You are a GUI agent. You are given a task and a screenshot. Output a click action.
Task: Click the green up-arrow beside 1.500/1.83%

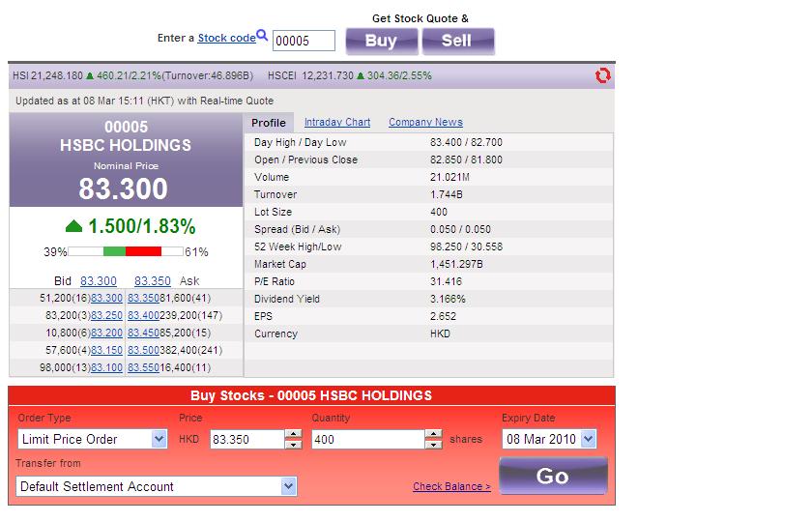point(74,226)
